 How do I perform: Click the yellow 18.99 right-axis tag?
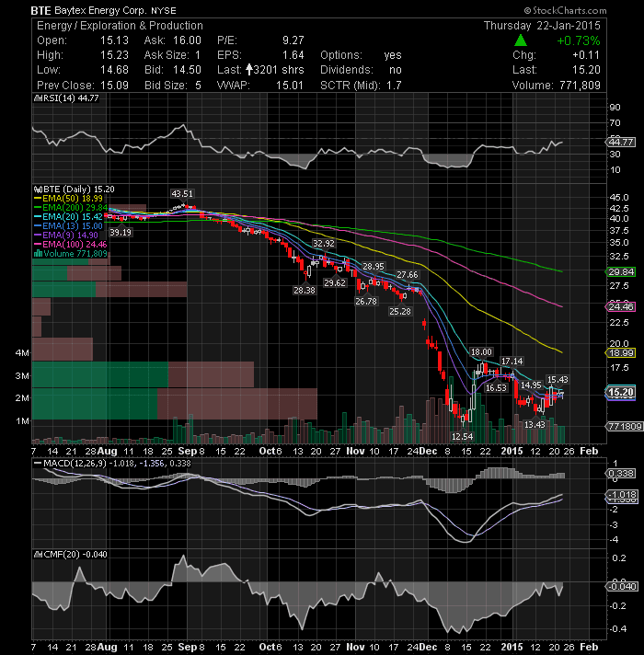point(621,353)
